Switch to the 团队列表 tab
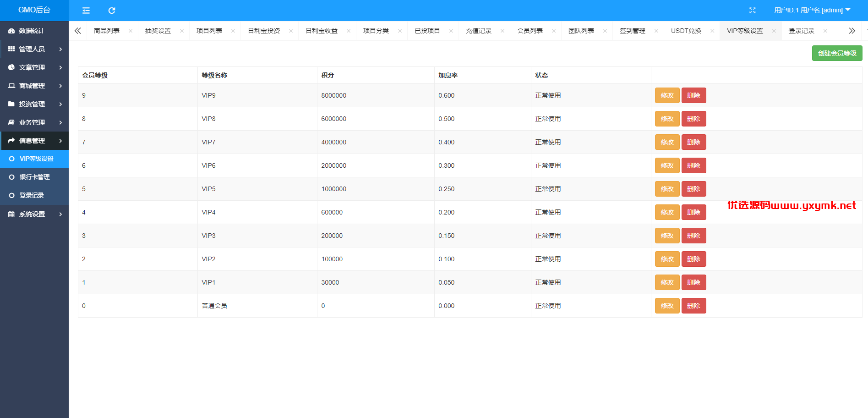 581,31
